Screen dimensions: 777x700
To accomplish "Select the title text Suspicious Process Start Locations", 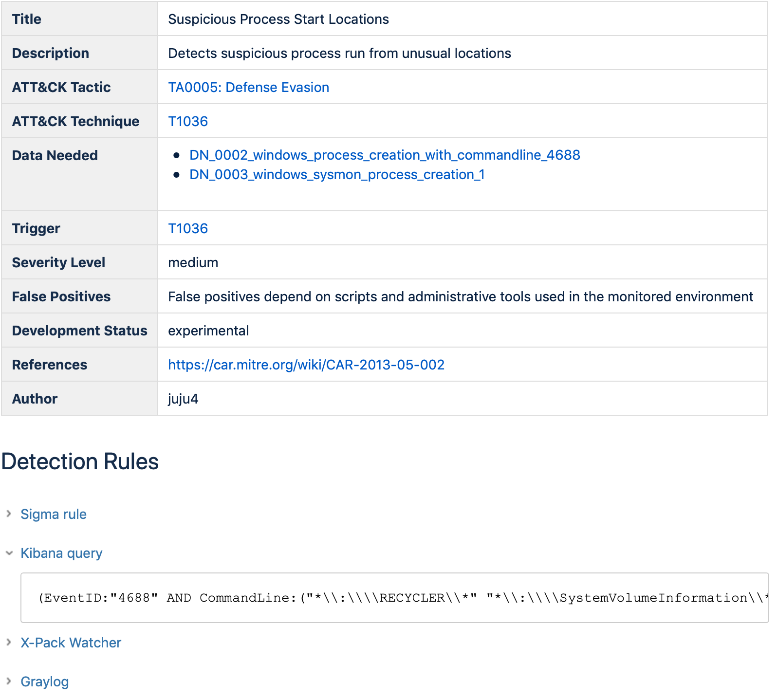I will 278,19.
